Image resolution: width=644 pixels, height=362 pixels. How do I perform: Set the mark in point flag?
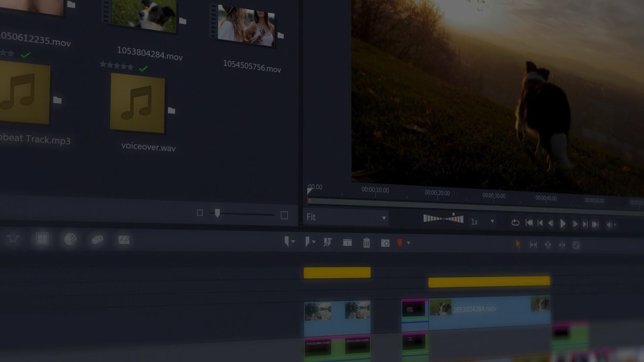[287, 241]
